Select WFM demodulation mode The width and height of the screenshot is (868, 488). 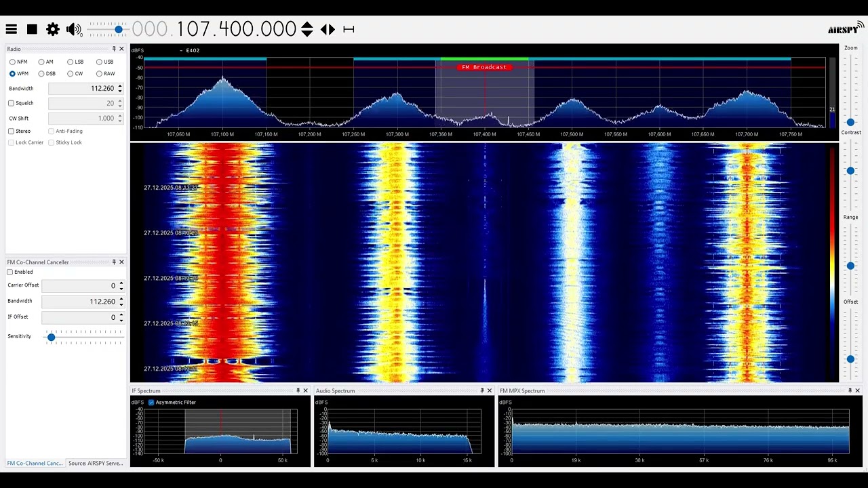click(x=19, y=73)
